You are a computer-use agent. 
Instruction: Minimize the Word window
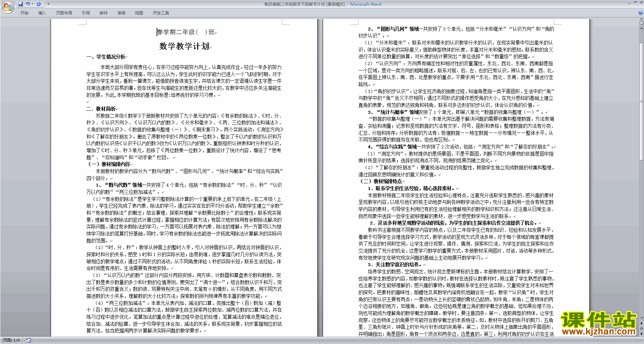coord(629,3)
